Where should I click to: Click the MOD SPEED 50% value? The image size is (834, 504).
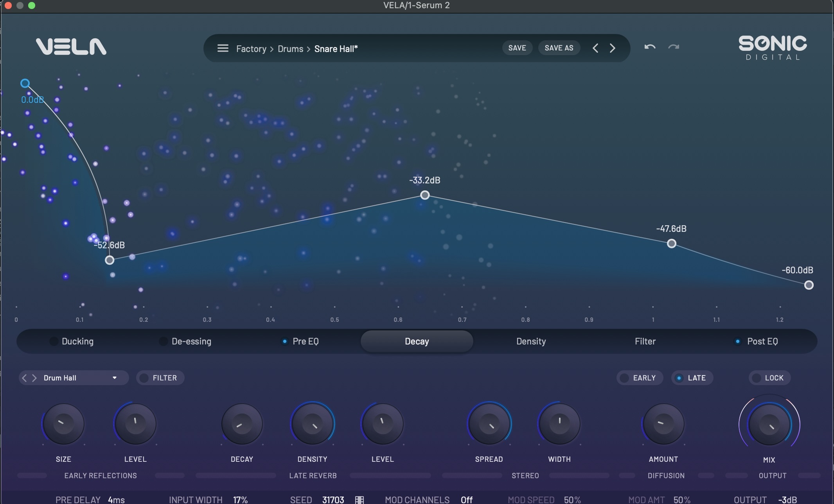[x=572, y=500]
